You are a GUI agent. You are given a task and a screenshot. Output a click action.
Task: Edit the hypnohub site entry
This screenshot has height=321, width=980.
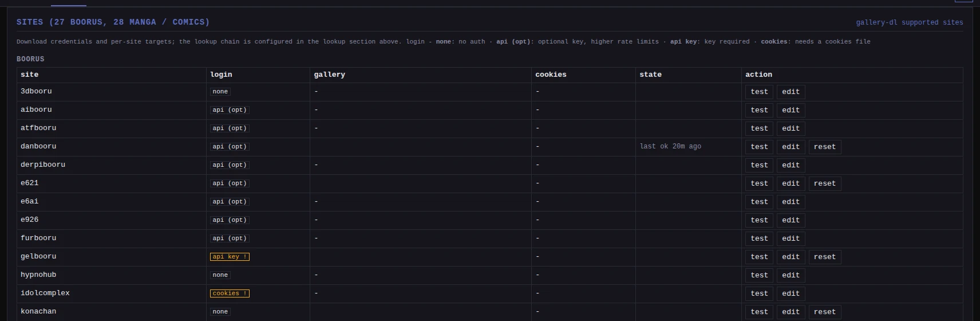pyautogui.click(x=791, y=275)
